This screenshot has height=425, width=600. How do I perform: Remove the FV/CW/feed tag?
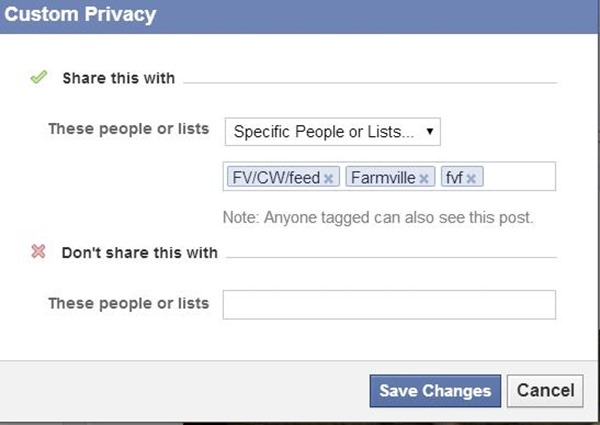click(328, 179)
